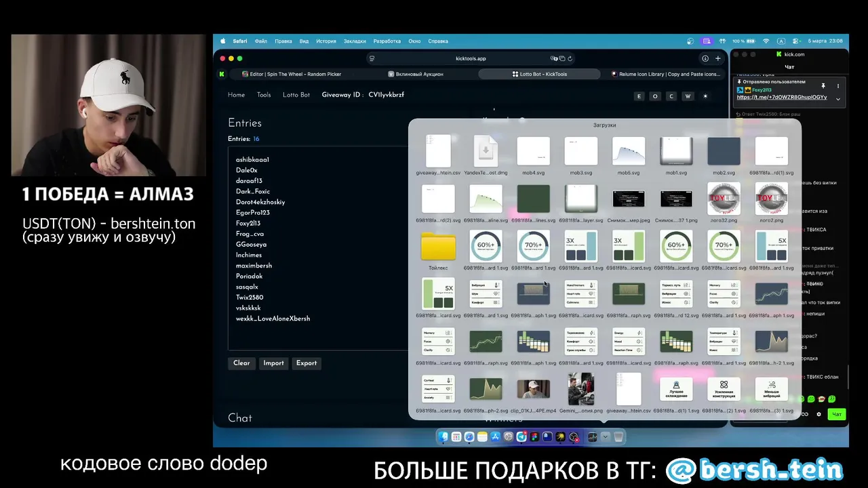Open лого32.png image
The height and width of the screenshot is (488, 868).
[724, 203]
